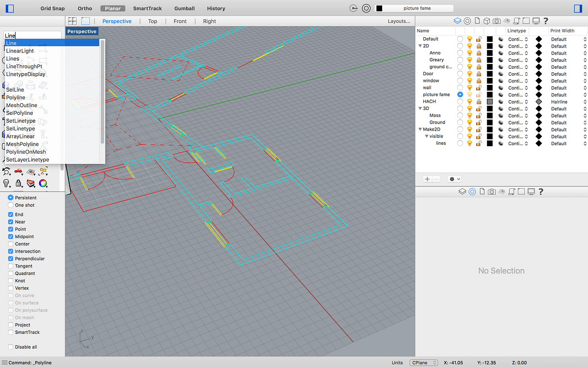Viewport: 588px width, 368px height.
Task: Open the Units CPlane dropdown
Action: click(x=423, y=362)
